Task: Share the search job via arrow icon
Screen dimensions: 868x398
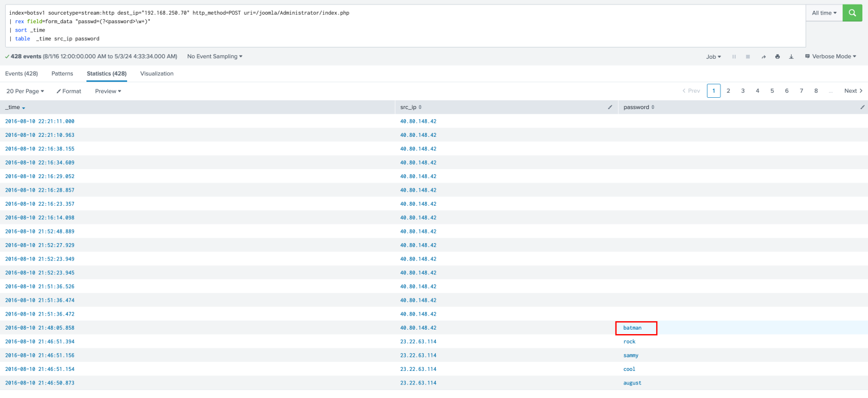Action: (763, 57)
